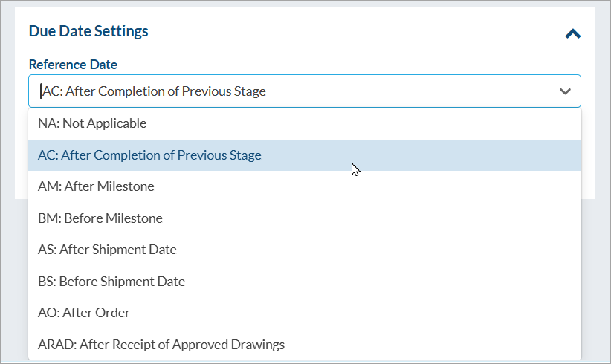
Task: Set reference date to After Order
Action: coord(84,313)
